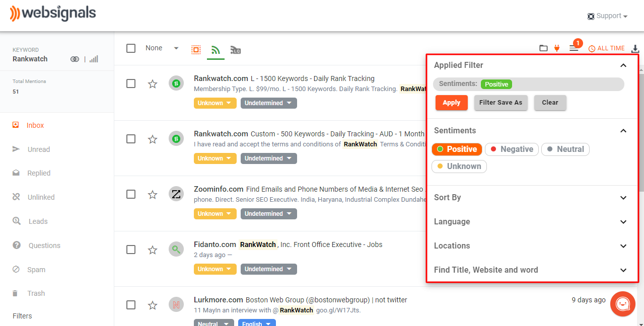The height and width of the screenshot is (326, 644).
Task: Open the Lurkmore.com mention title
Action: pyautogui.click(x=301, y=300)
